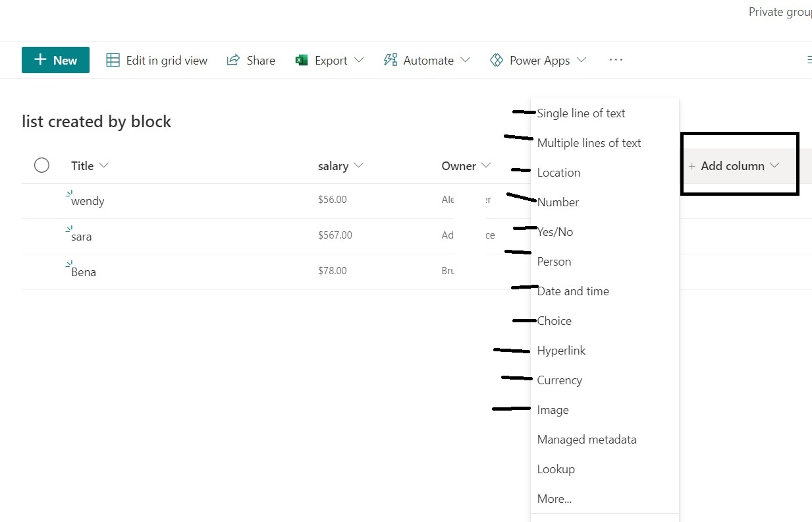Toggle the select all items circle
This screenshot has width=812, height=522.
click(41, 165)
